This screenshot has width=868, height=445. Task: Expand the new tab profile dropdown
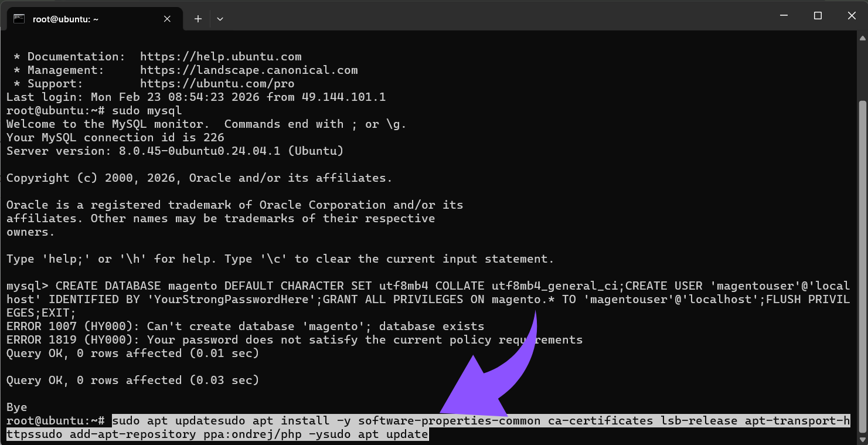click(220, 19)
